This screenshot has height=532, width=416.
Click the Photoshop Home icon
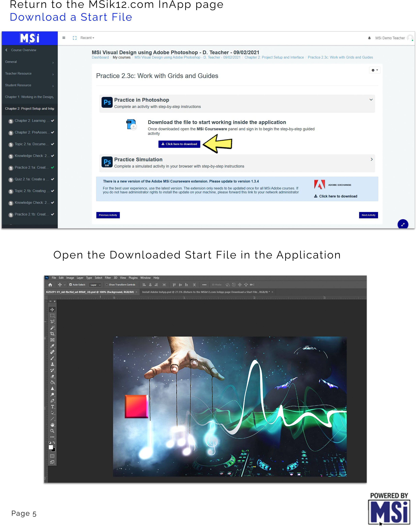coord(50,285)
